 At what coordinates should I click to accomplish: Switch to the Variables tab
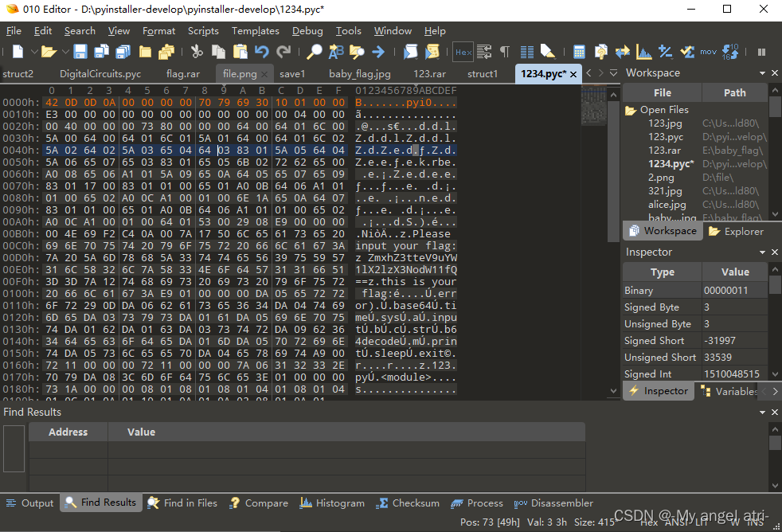coord(729,391)
